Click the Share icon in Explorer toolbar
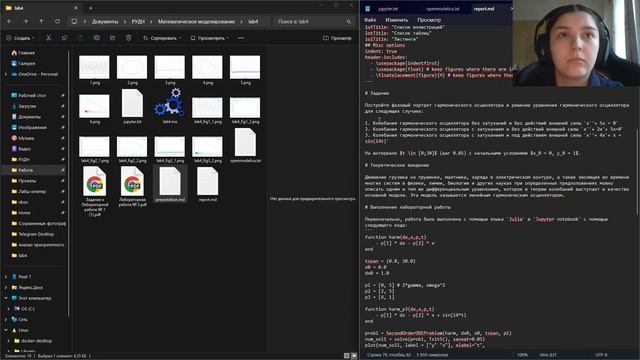 point(112,38)
